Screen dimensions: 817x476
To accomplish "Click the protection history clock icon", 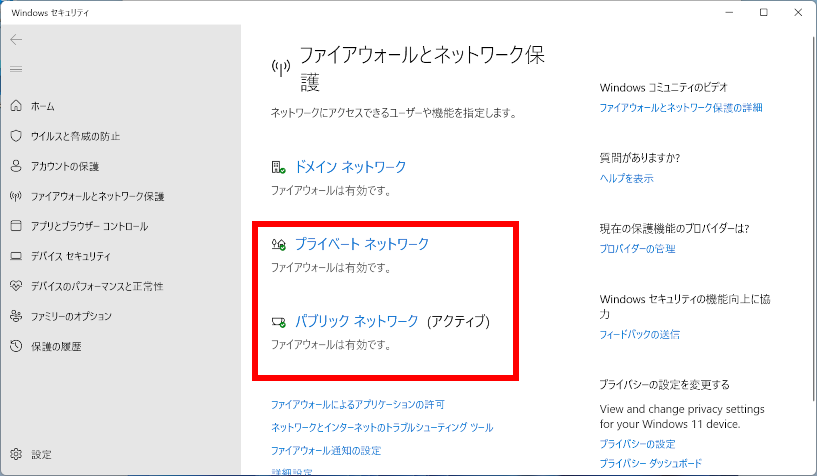I will (16, 346).
